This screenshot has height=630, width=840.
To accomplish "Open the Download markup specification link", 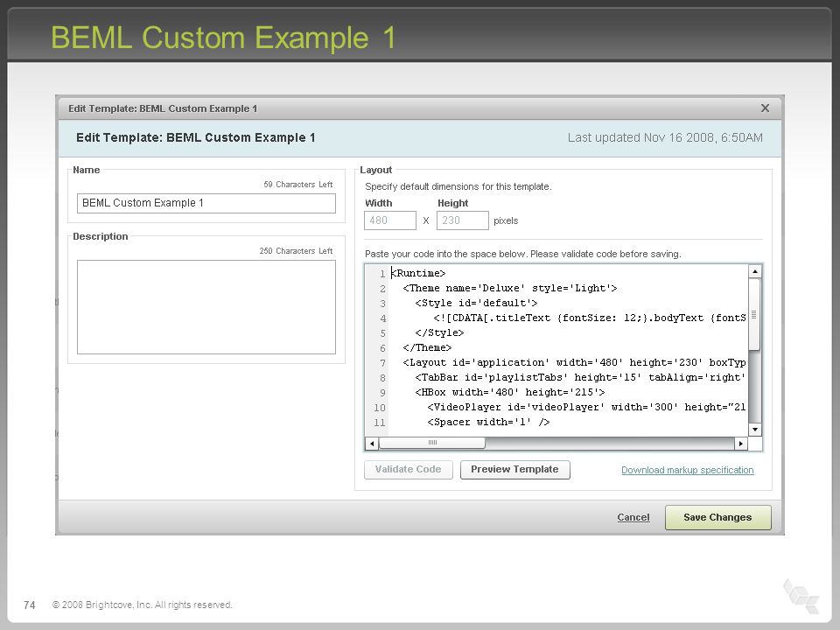I will pos(688,470).
